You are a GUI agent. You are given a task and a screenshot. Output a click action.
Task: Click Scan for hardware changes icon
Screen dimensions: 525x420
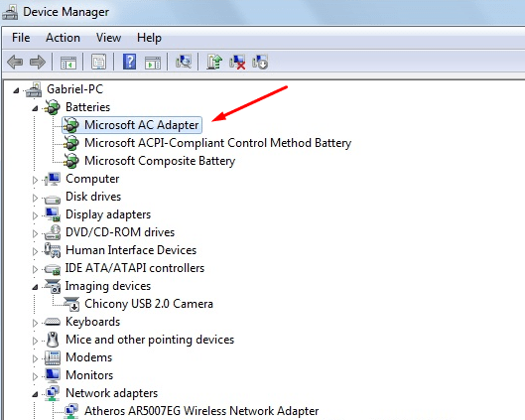[184, 62]
